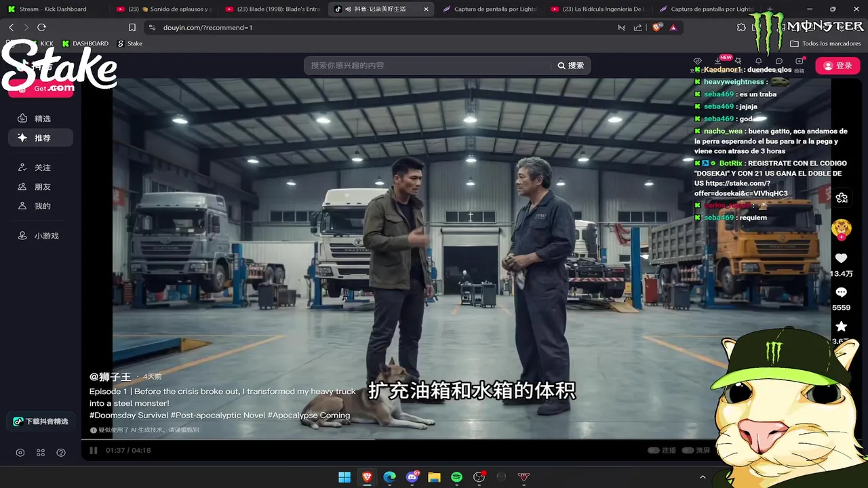Open Spotify in the taskbar
The image size is (868, 488).
(457, 477)
